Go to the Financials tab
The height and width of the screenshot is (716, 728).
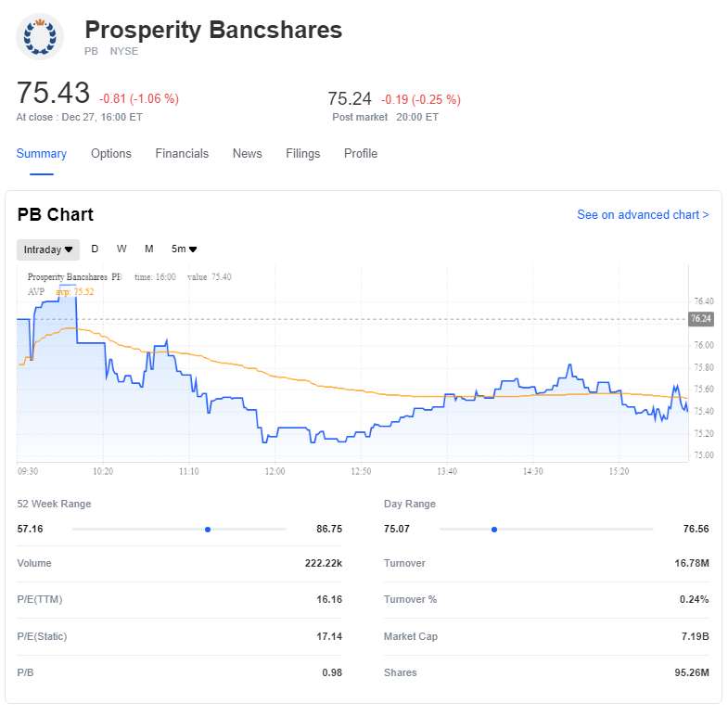point(182,154)
